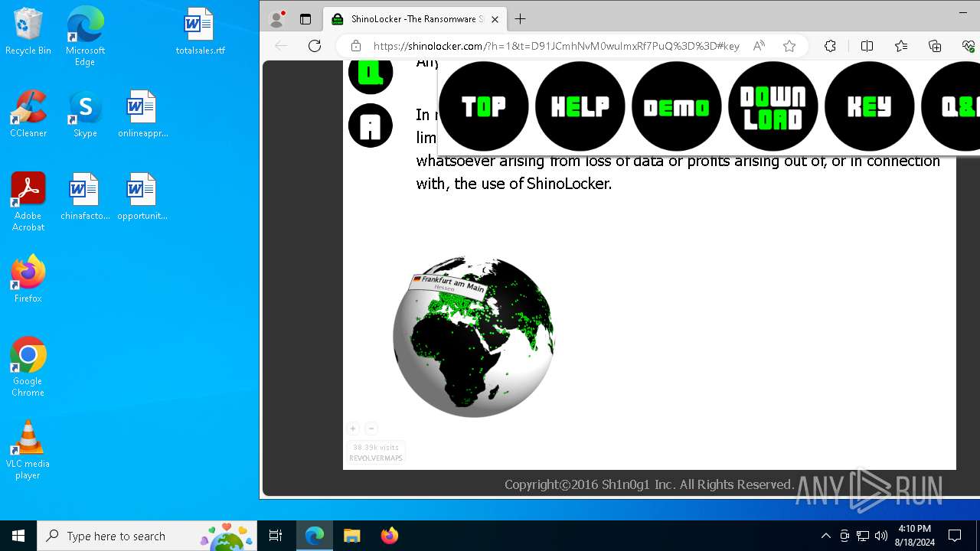
Task: Launch Skype from the desktop
Action: (85, 114)
